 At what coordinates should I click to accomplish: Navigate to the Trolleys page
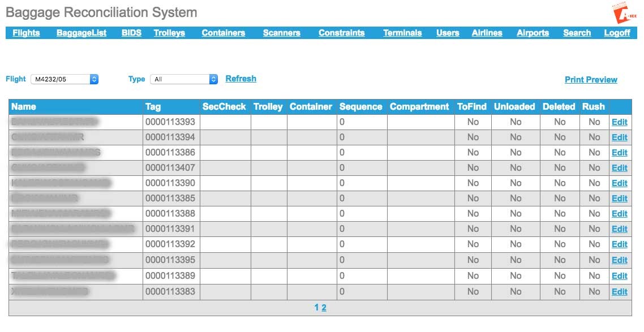pos(169,33)
